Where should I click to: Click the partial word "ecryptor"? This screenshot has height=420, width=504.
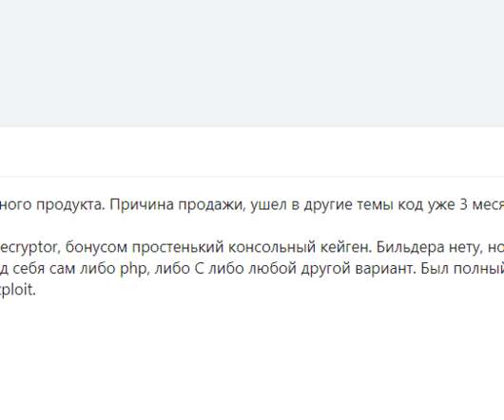[29, 248]
